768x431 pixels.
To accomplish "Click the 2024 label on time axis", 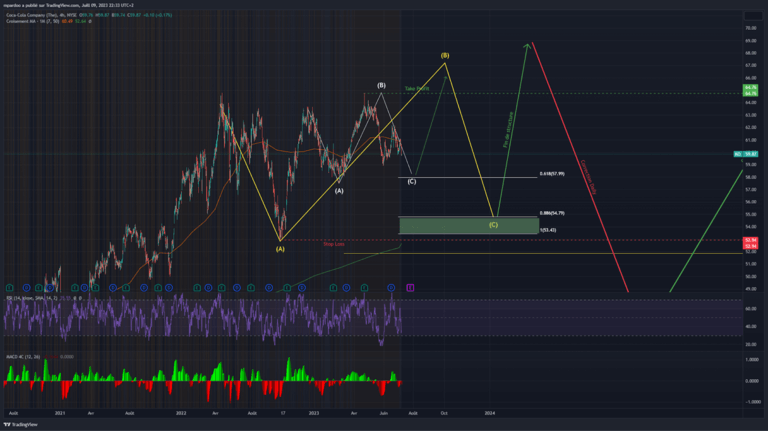I will pos(489,413).
